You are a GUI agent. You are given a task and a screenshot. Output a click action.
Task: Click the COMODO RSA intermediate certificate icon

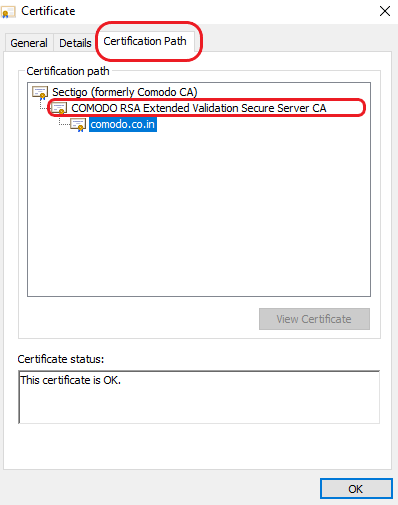point(59,108)
